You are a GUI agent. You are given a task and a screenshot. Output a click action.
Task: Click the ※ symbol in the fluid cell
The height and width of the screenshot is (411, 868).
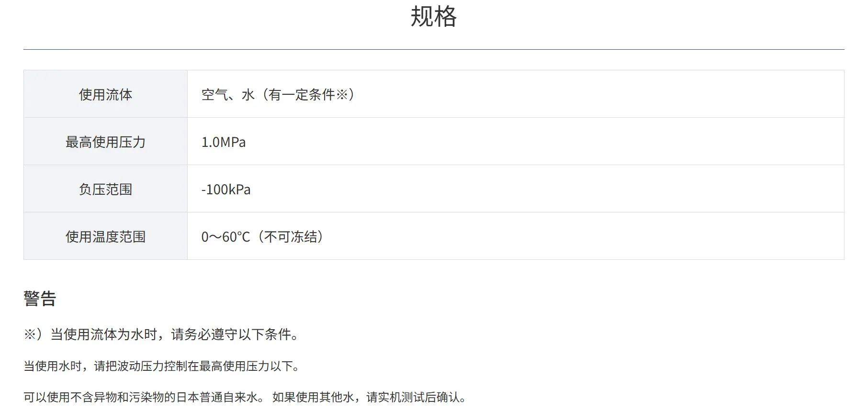click(x=341, y=95)
